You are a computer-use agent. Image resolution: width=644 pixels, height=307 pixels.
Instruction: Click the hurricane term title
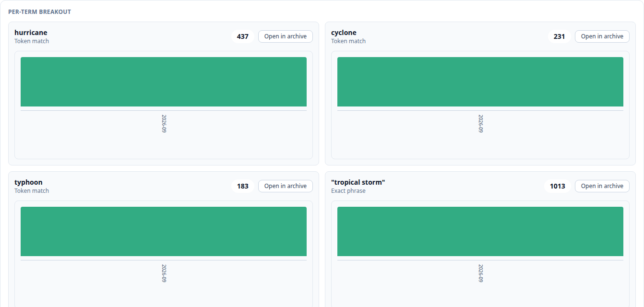pos(31,33)
